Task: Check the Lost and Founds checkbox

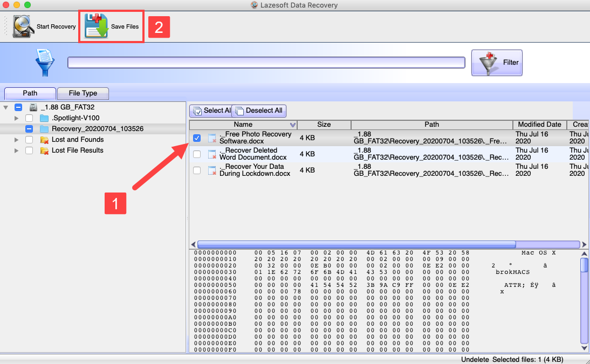Action: (x=29, y=140)
